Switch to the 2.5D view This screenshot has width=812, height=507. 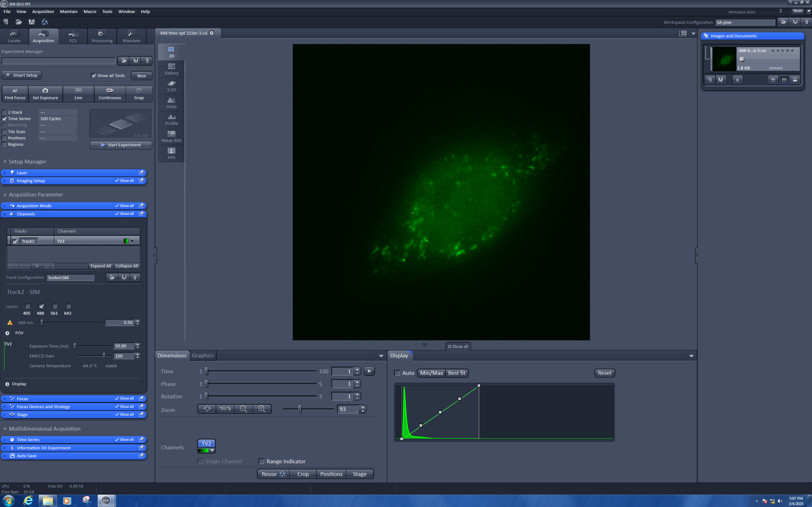[x=171, y=86]
